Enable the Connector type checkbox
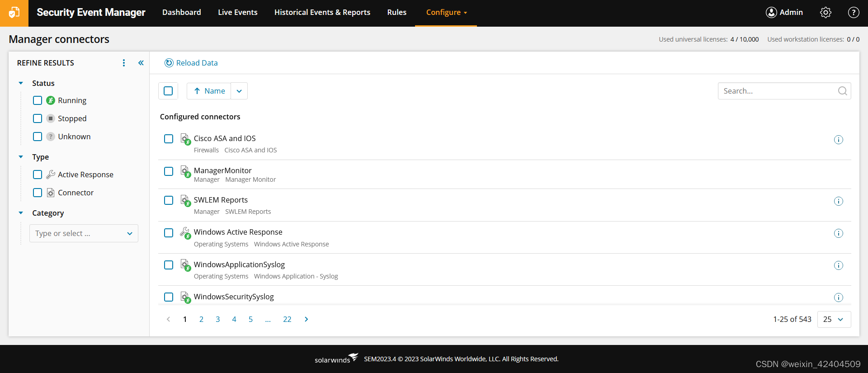Image resolution: width=868 pixels, height=373 pixels. pos(38,193)
